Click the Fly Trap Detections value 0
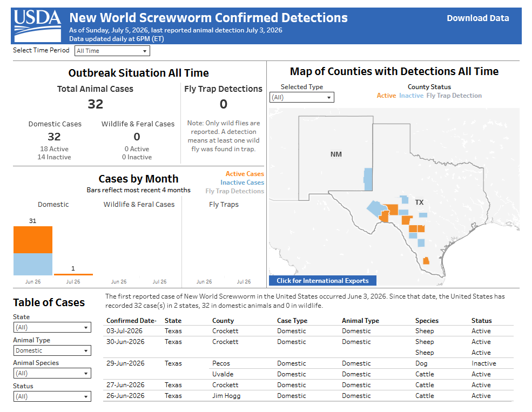Image resolution: width=532 pixels, height=412 pixels. [x=223, y=104]
